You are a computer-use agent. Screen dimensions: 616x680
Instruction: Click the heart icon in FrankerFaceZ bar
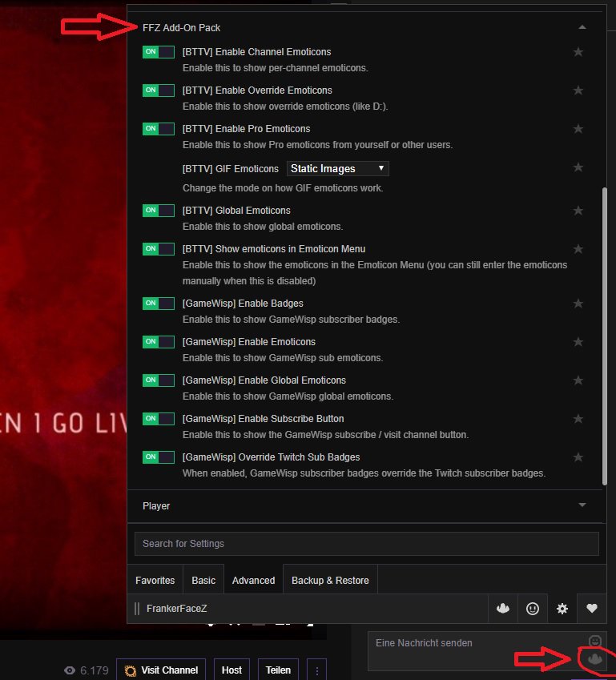592,609
